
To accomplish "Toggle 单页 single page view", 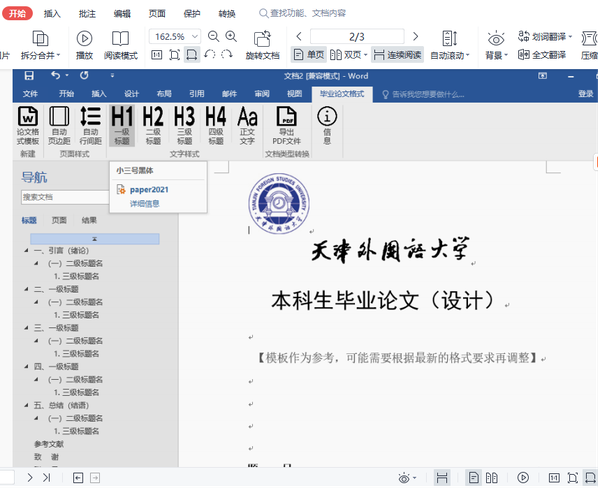I will coord(309,54).
